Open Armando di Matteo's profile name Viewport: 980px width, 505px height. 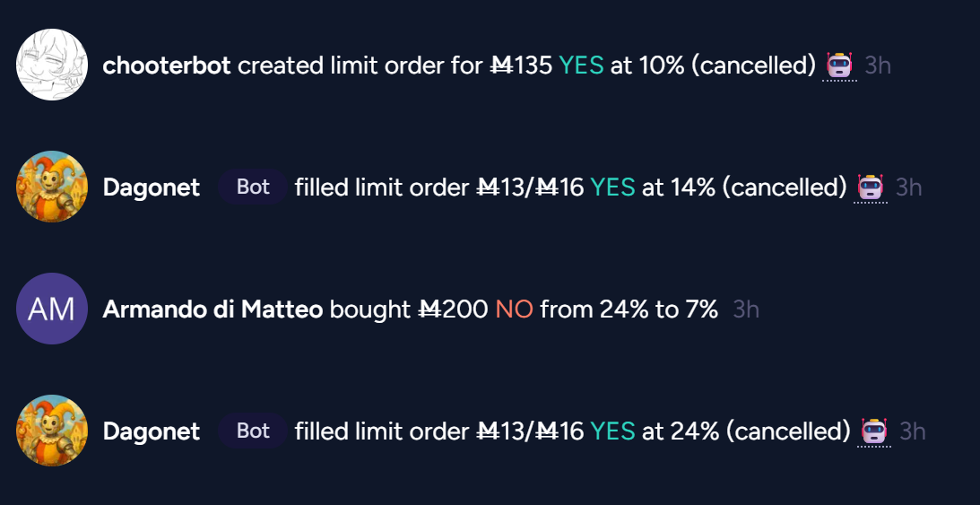(212, 309)
